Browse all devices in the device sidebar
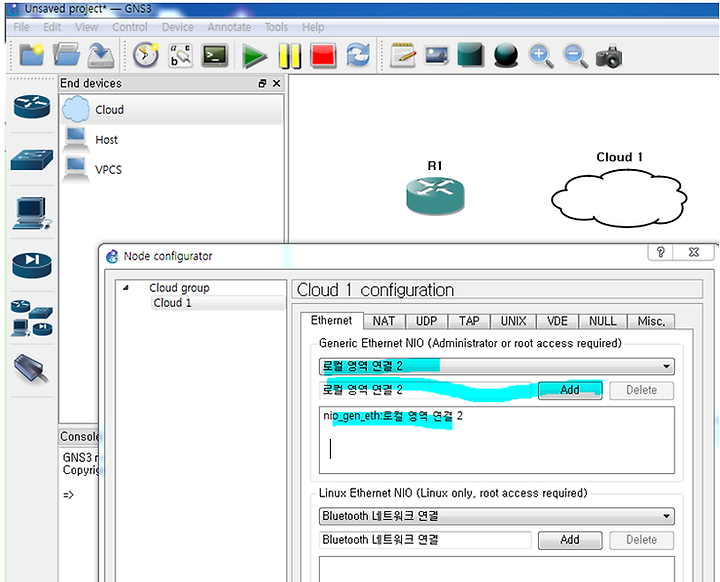The height and width of the screenshot is (582, 720). [32, 318]
